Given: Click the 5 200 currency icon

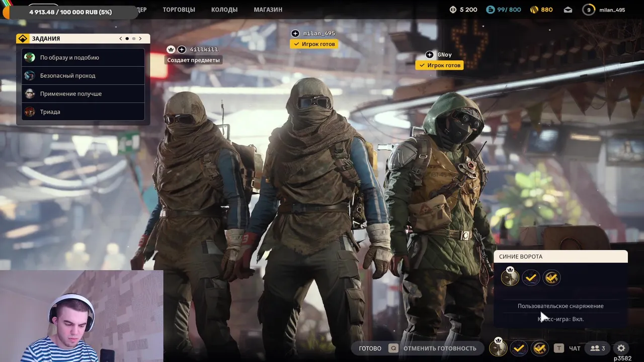Looking at the screenshot, I should 453,10.
